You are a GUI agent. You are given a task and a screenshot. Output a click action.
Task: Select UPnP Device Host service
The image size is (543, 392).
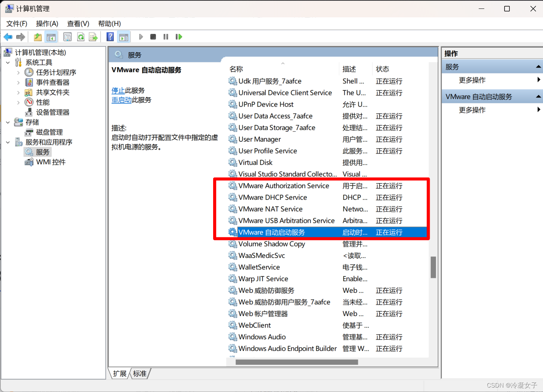pos(327,104)
